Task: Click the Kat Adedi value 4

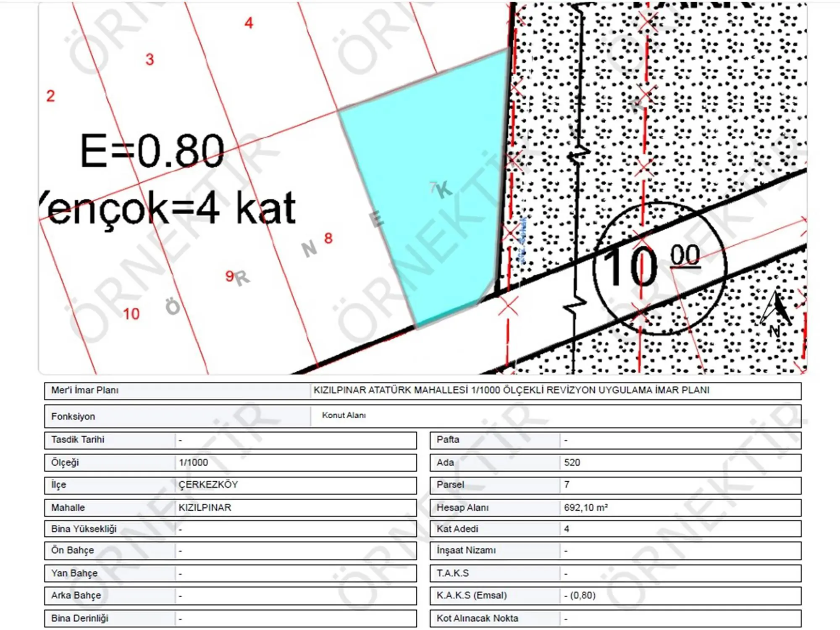Action: (567, 529)
